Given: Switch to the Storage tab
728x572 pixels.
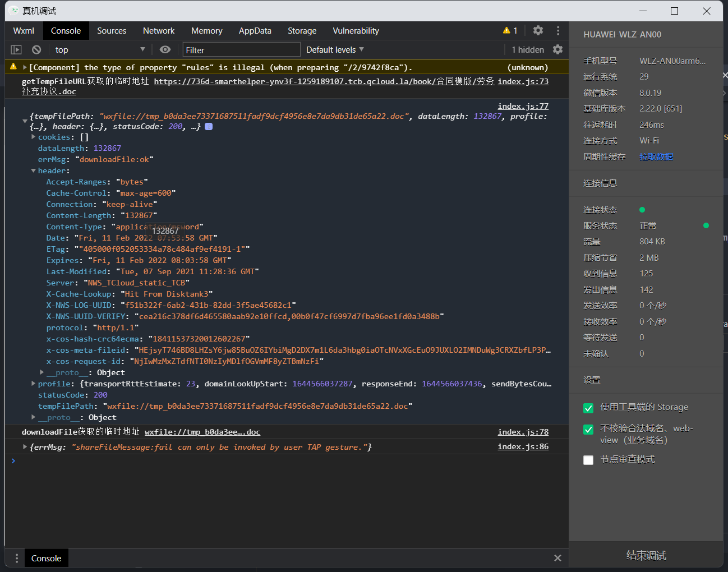Looking at the screenshot, I should [x=302, y=31].
